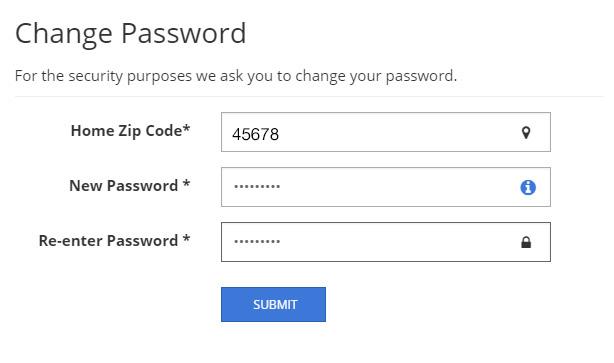Click the blue info icon for password rules
The image size is (614, 363).
pos(528,187)
